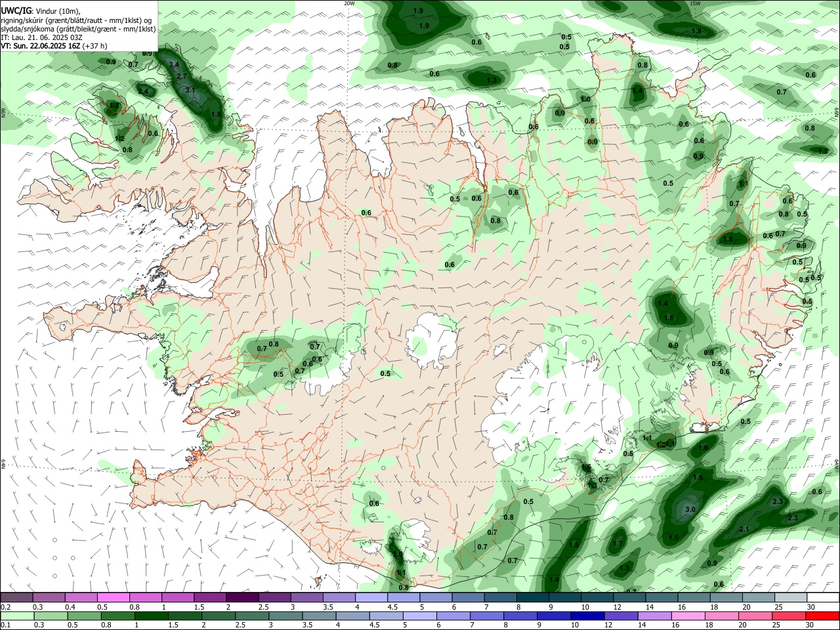Click the '15W' longitude label

pos(695,3)
